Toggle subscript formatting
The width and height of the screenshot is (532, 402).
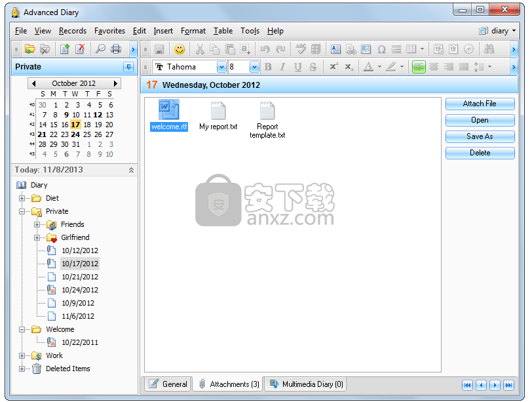pyautogui.click(x=349, y=67)
